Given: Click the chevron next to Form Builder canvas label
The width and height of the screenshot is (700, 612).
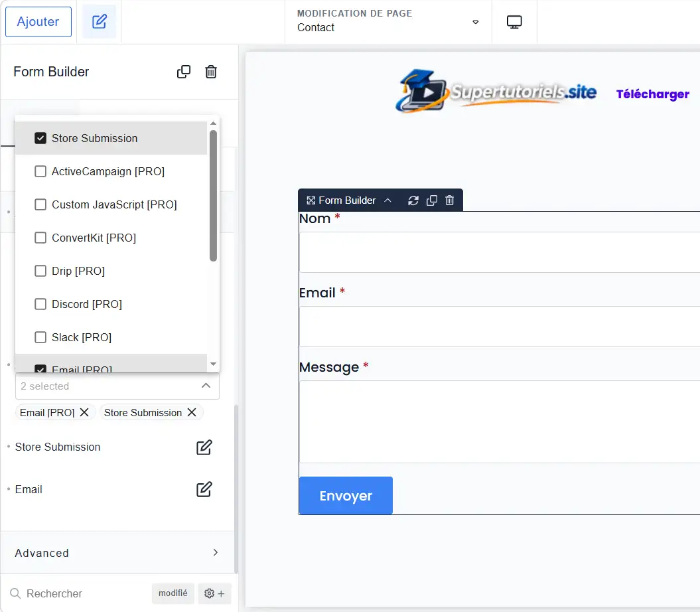Looking at the screenshot, I should 387,200.
